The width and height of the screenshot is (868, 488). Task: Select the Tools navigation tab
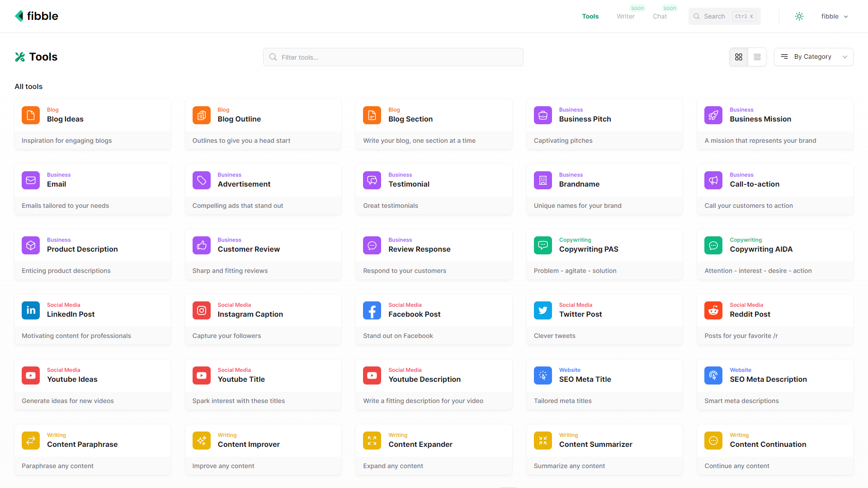click(x=590, y=16)
